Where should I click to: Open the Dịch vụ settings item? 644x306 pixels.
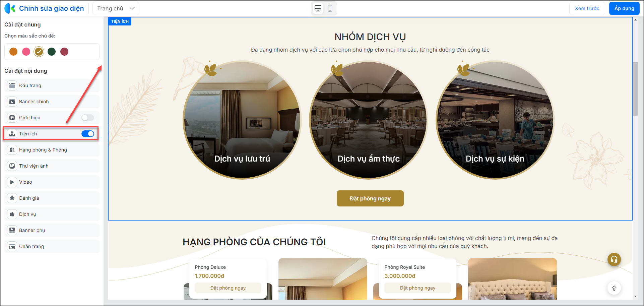click(52, 214)
